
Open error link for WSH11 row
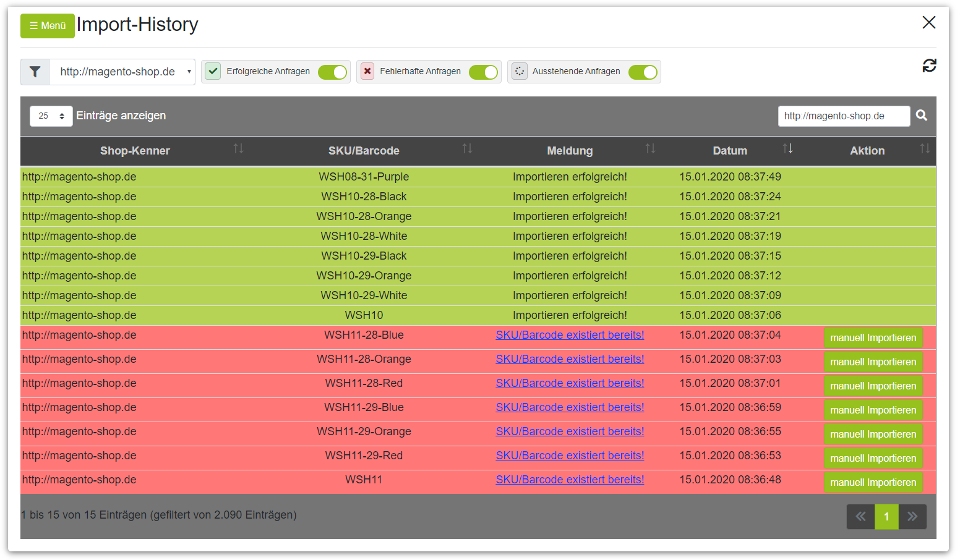[570, 480]
